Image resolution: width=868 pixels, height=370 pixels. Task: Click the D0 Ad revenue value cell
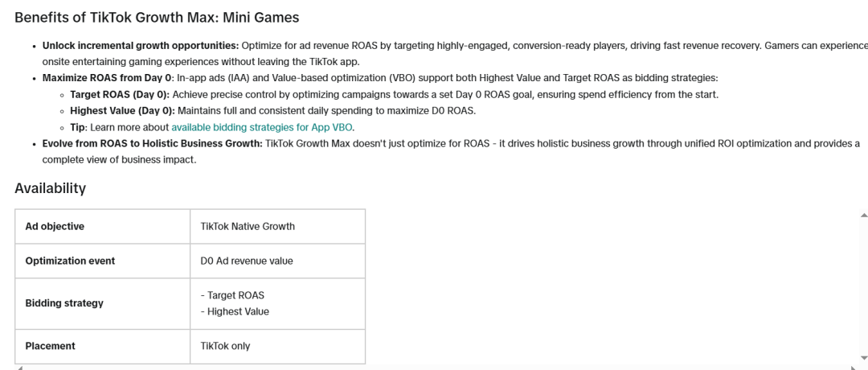277,261
